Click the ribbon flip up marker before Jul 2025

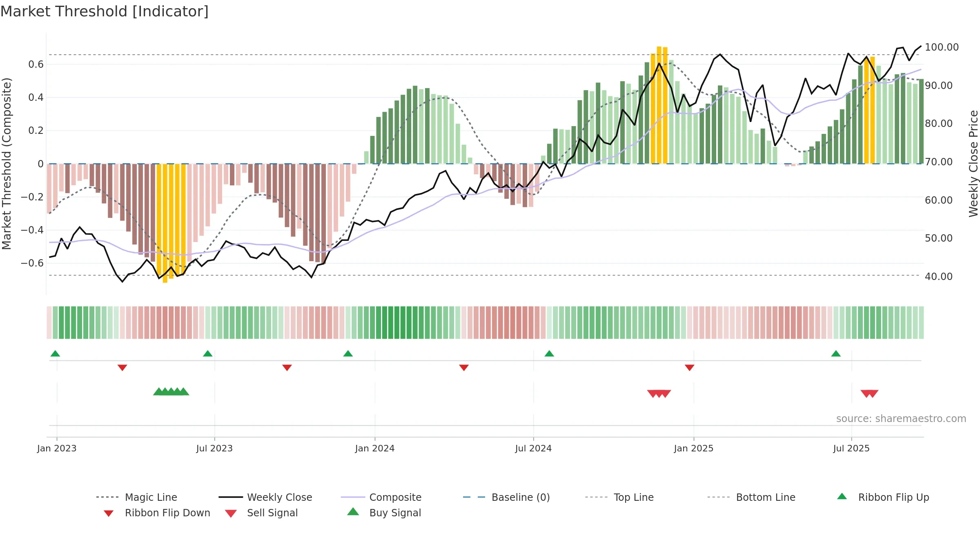click(x=836, y=353)
